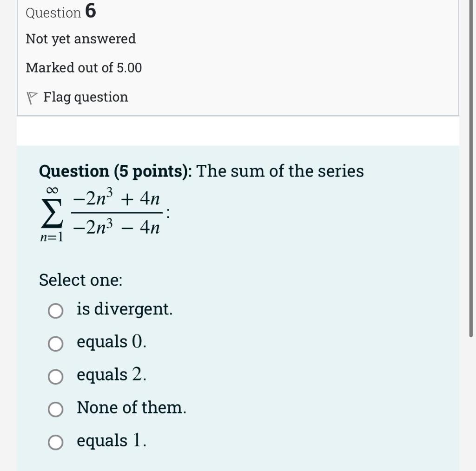Click the flag icon beside Flag question
476x471 pixels.
click(32, 97)
